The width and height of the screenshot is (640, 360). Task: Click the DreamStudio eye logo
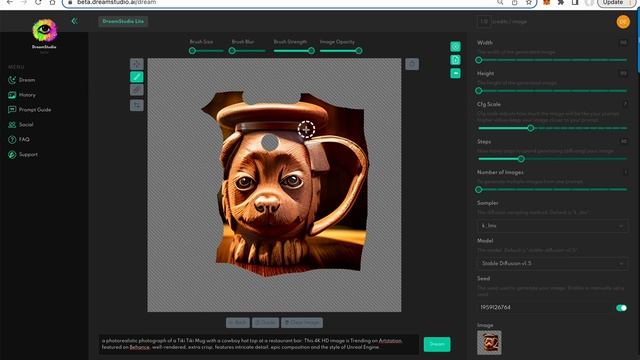pos(44,30)
